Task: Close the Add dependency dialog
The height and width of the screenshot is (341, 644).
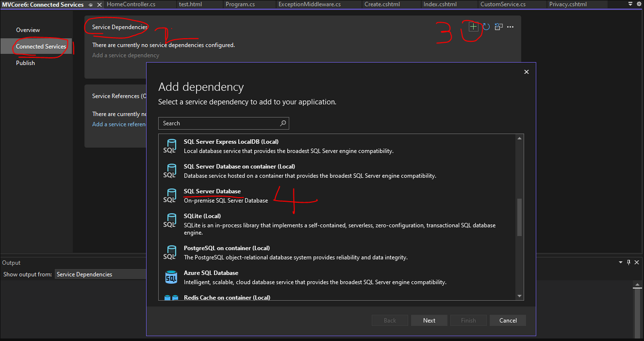Action: pos(526,72)
